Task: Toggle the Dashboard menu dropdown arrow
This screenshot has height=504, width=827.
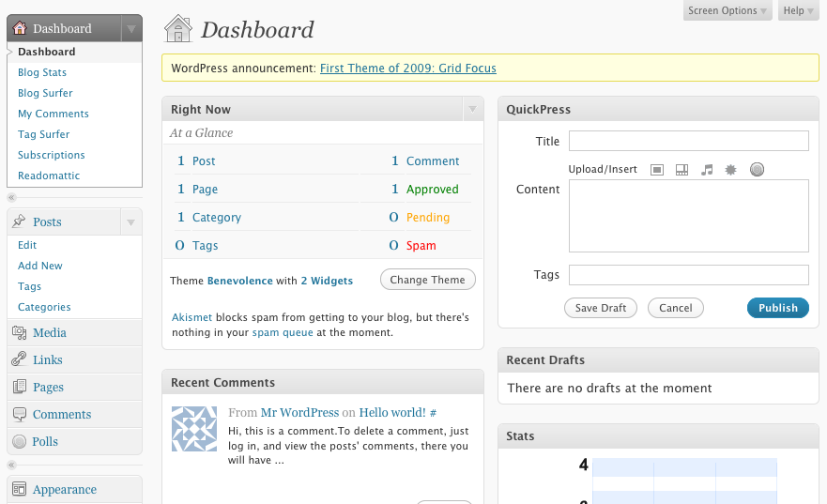Action: 131,28
